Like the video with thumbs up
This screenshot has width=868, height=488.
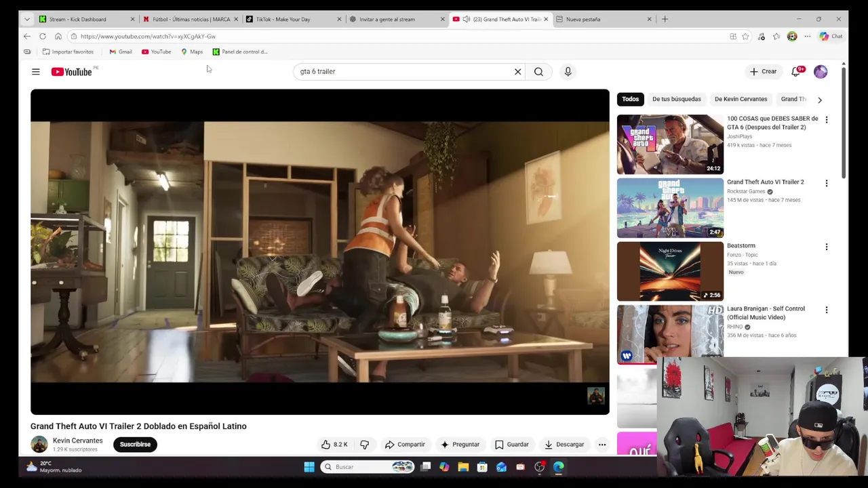(334, 445)
